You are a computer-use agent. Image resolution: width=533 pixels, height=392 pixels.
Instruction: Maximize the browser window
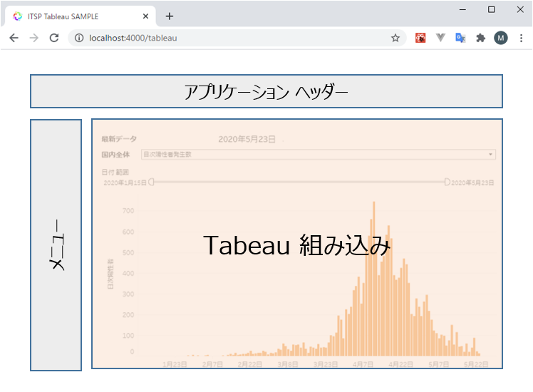(x=491, y=10)
